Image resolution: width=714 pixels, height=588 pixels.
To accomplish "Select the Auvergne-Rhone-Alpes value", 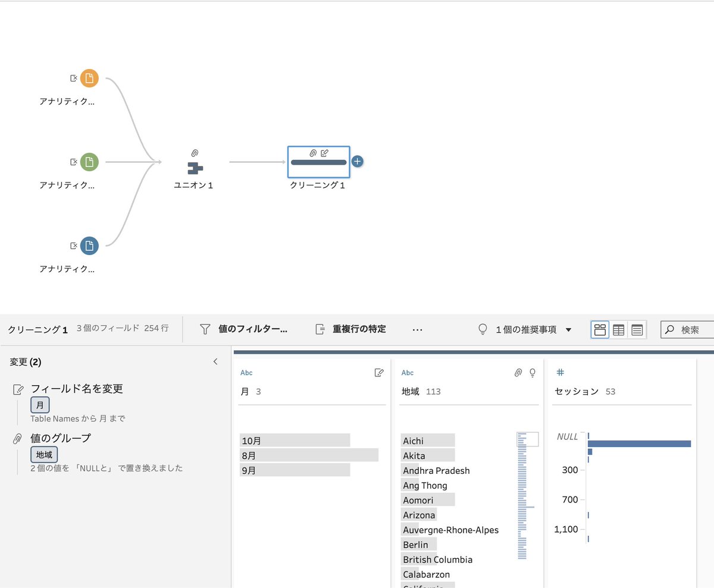I will pos(450,530).
